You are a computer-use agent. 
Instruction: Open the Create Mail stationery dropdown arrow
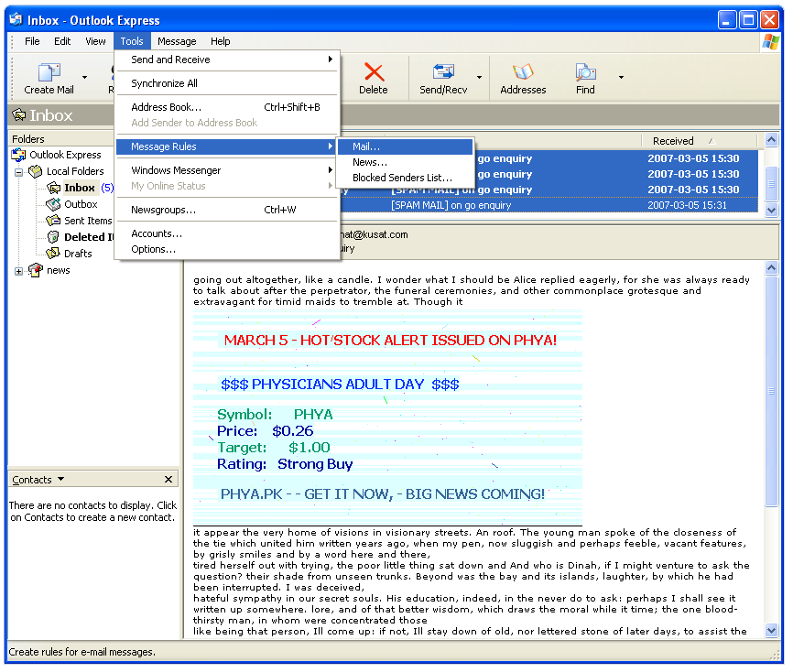(84, 78)
